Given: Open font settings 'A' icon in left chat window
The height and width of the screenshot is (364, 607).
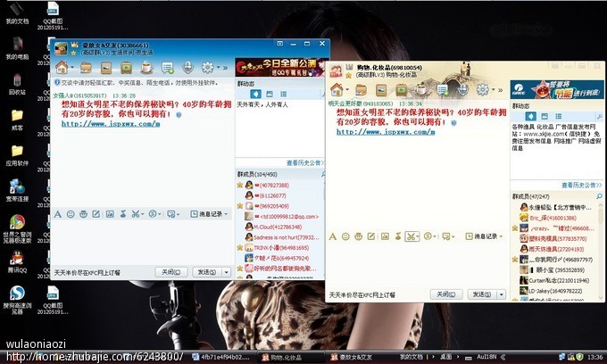Looking at the screenshot, I should tap(58, 214).
